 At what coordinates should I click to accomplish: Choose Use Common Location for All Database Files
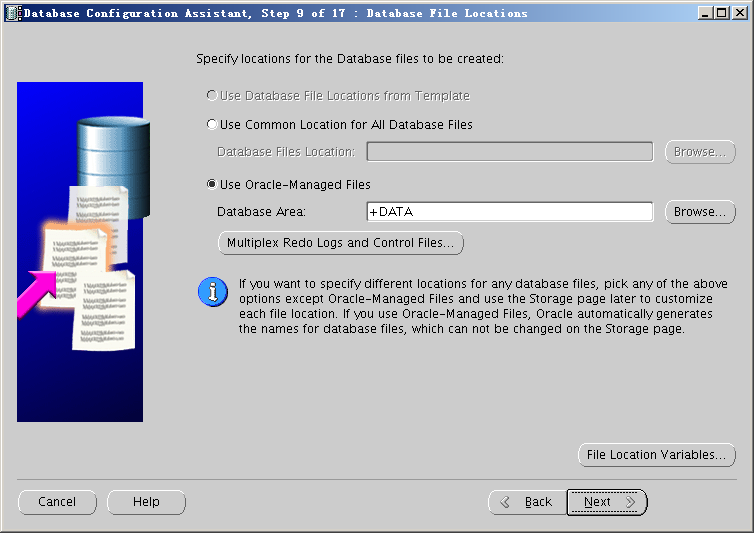click(x=211, y=125)
